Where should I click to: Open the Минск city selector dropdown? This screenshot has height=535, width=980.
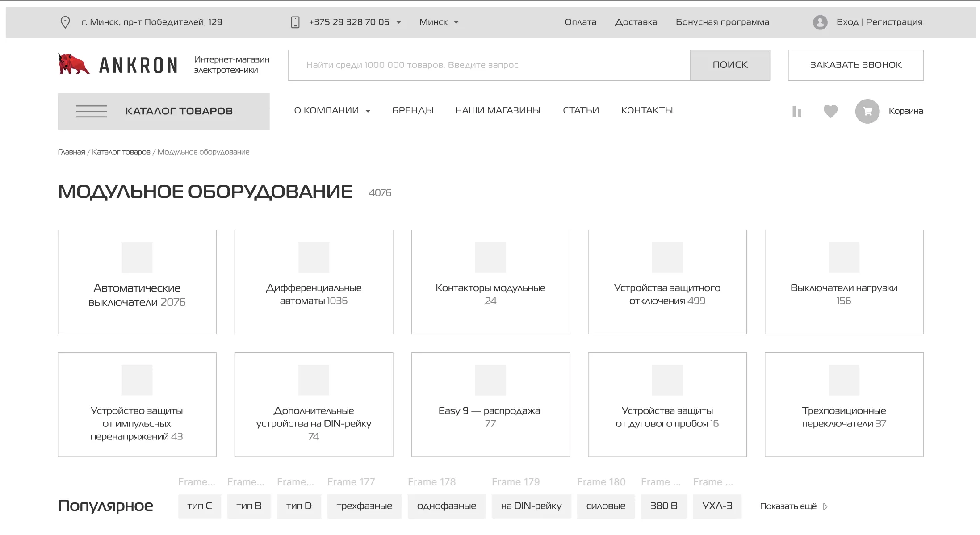click(x=439, y=22)
